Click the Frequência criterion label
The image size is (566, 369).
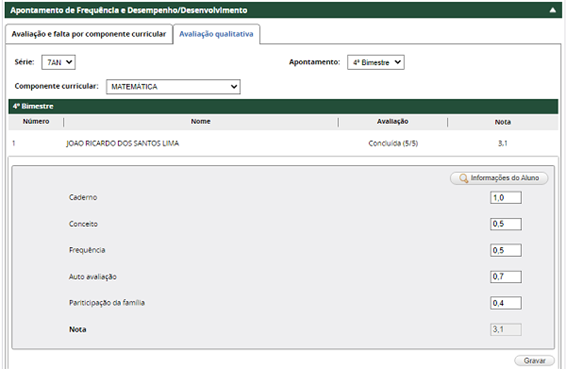(x=87, y=250)
